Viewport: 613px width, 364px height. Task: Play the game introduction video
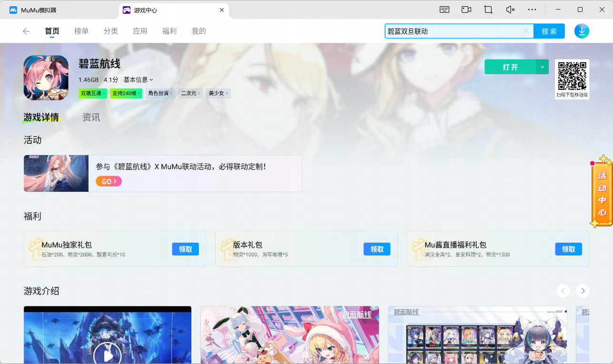[x=108, y=354]
